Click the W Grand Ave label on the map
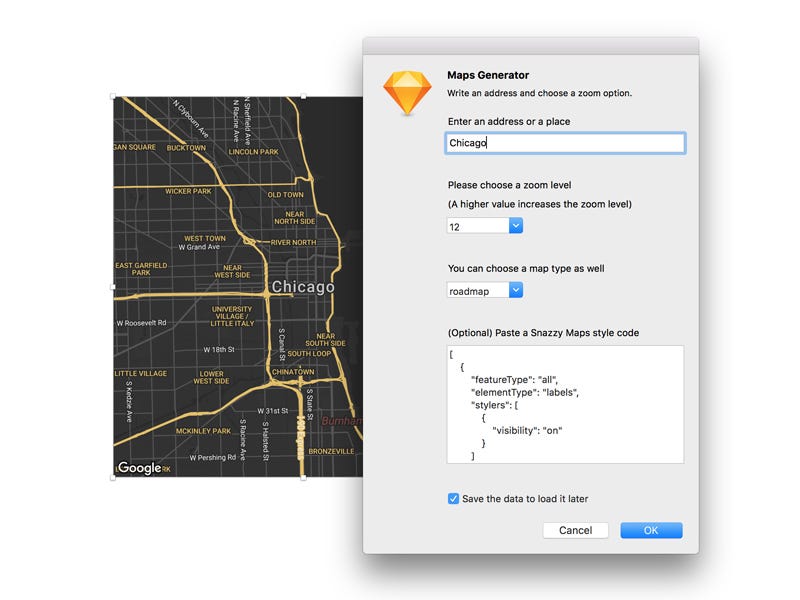The image size is (800, 600). point(199,247)
